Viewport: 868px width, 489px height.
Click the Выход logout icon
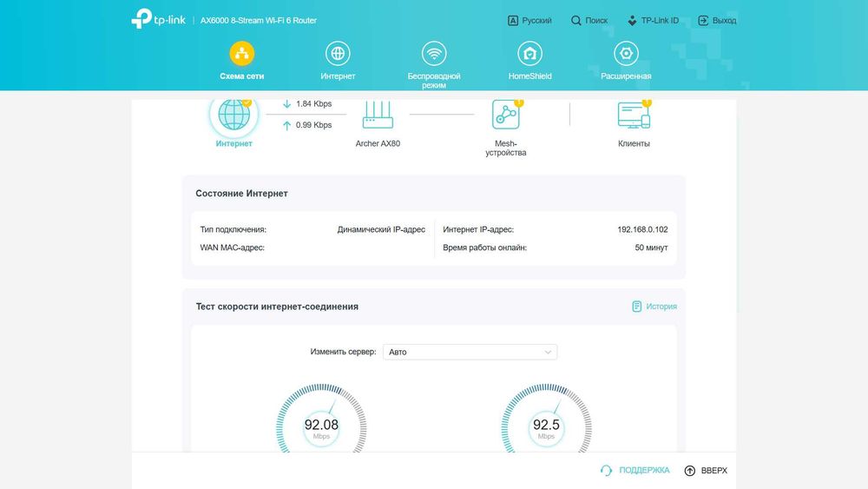tap(703, 21)
